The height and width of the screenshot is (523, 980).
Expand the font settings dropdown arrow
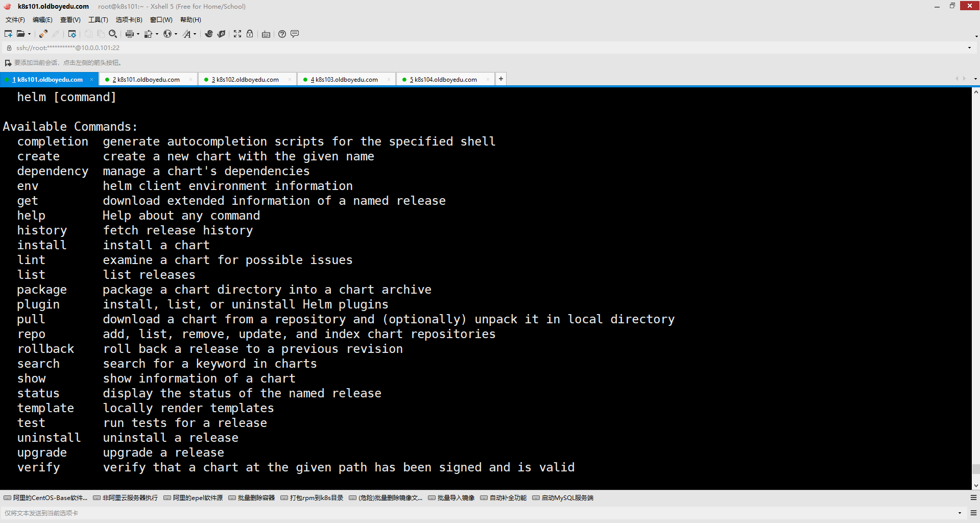195,34
